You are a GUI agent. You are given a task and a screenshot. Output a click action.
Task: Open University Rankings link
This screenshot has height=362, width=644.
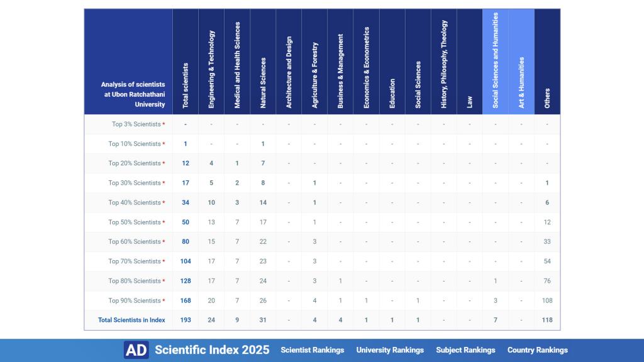pyautogui.click(x=390, y=350)
